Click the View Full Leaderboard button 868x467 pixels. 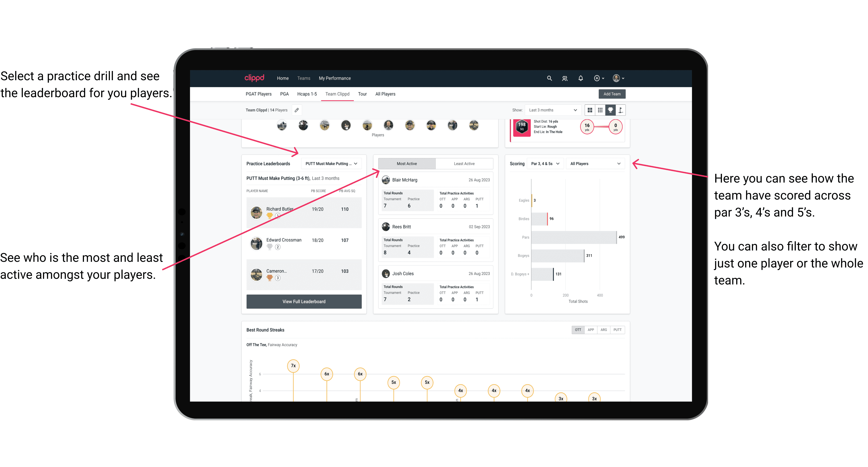tap(304, 301)
